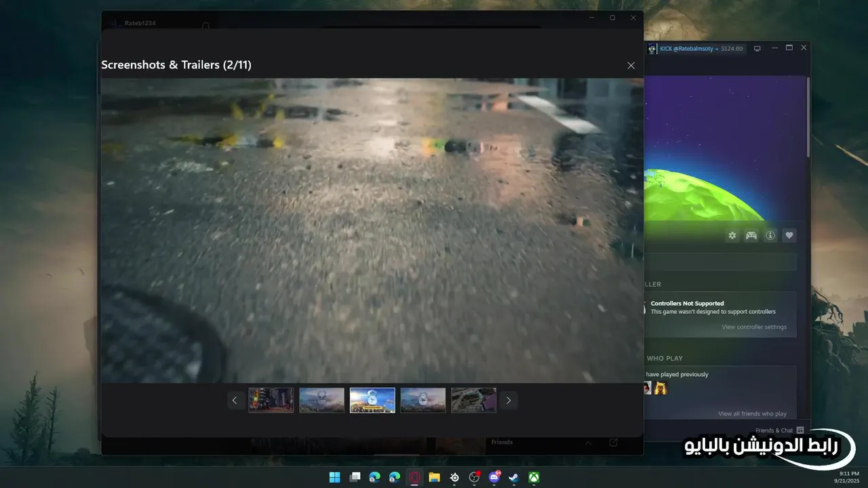The width and height of the screenshot is (868, 488).
Task: Open View all friends who play
Action: point(753,413)
